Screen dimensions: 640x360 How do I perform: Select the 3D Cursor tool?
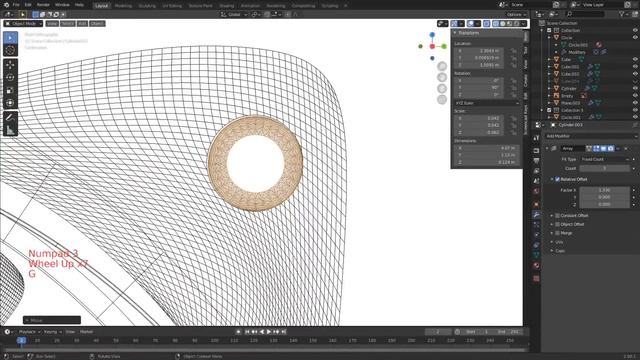click(11, 50)
